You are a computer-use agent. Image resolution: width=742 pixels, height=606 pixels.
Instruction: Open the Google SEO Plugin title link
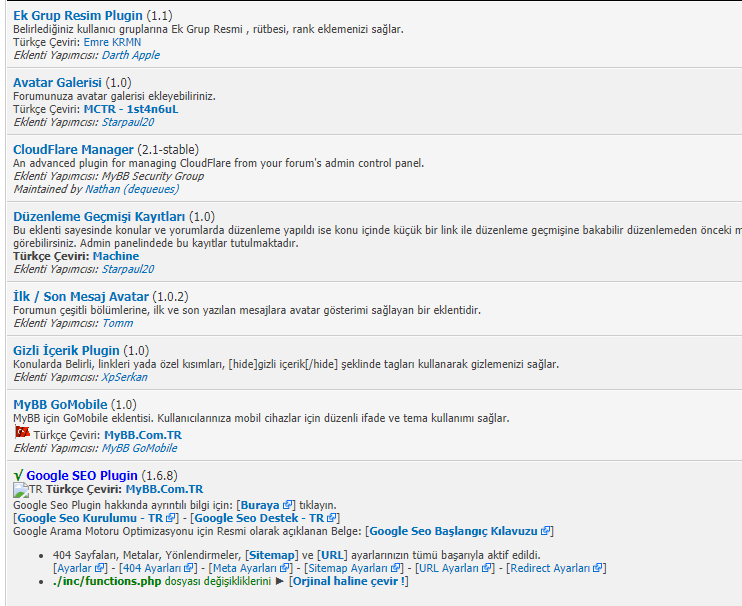(x=82, y=476)
